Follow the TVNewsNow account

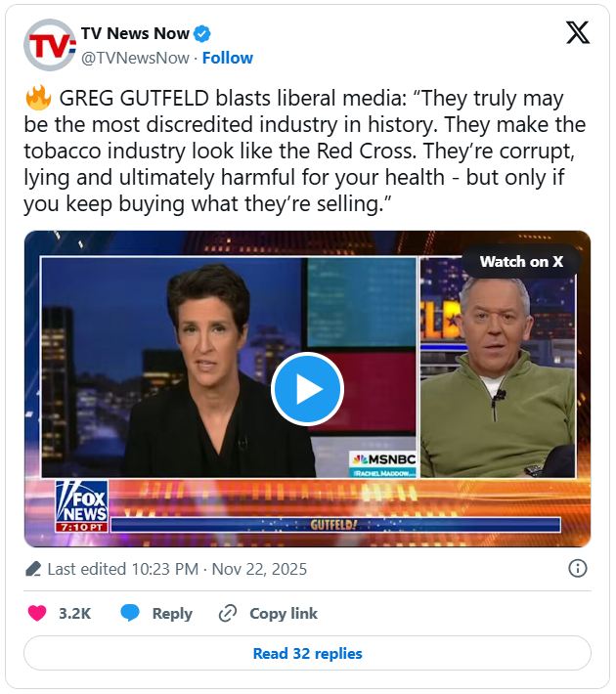(x=228, y=58)
